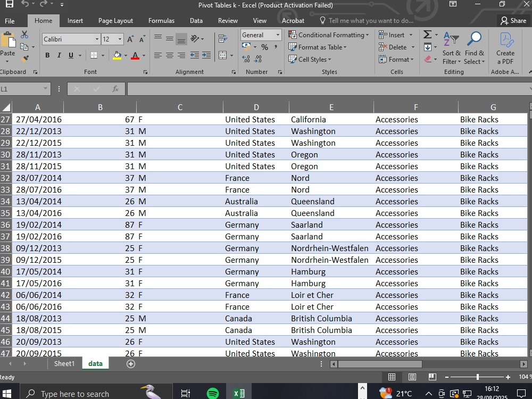The height and width of the screenshot is (399, 532).
Task: Select Top Align icon
Action: click(x=158, y=38)
